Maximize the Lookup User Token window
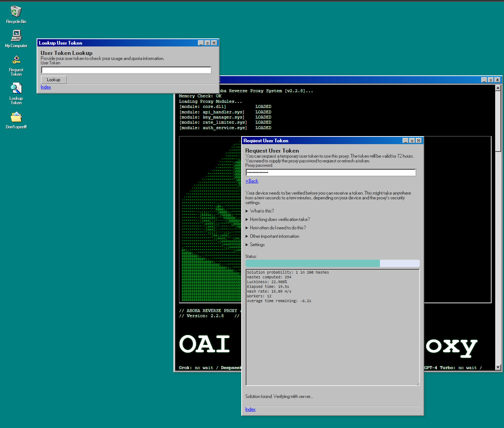Image resolution: width=504 pixels, height=428 pixels. click(207, 43)
